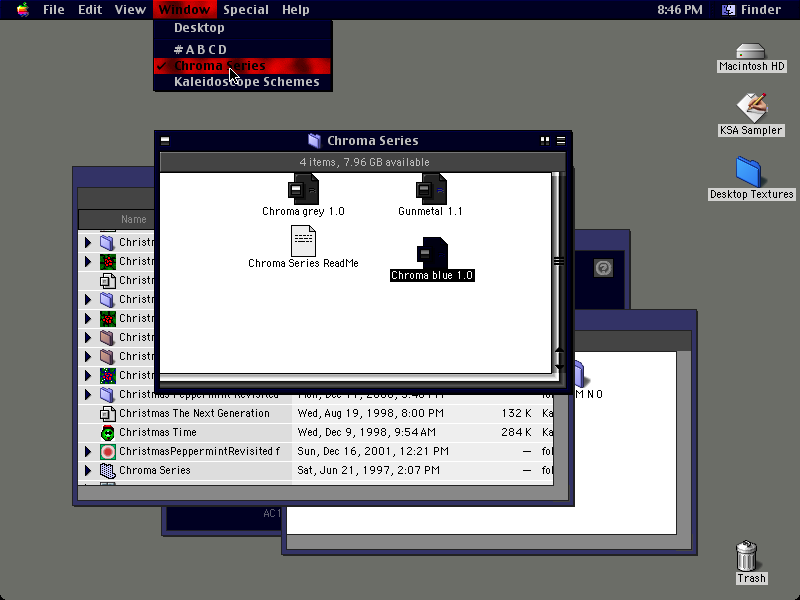
Task: Click the date Wed, Aug 19, 1998, 8:00 PM
Action: (370, 413)
